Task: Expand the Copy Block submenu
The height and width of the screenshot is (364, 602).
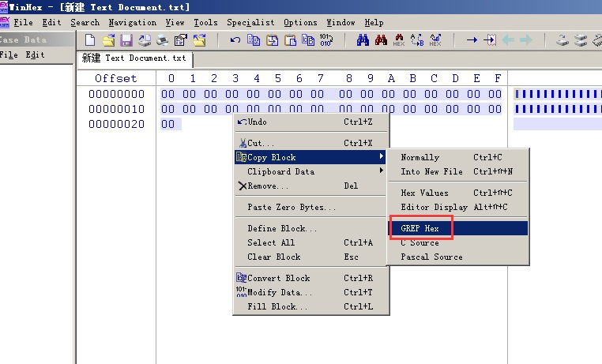Action: tap(311, 157)
